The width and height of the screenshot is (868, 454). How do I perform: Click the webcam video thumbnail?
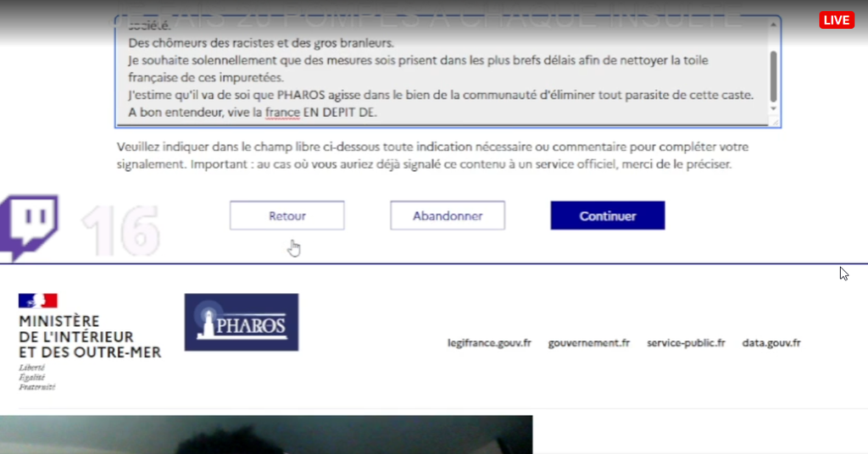pos(266,435)
